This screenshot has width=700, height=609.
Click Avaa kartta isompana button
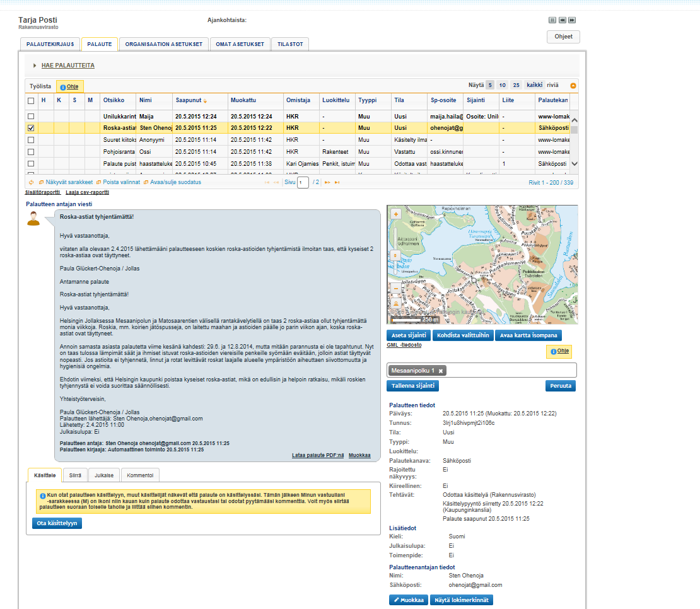point(528,335)
